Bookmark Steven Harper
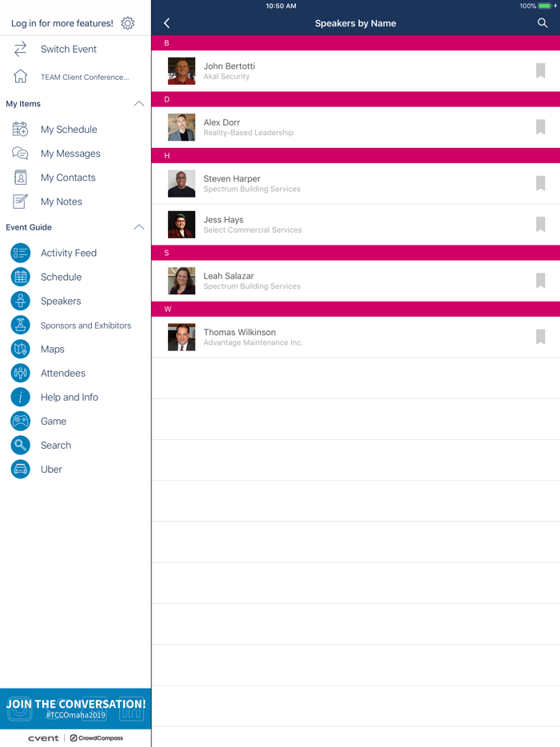560x747 pixels. [x=541, y=183]
